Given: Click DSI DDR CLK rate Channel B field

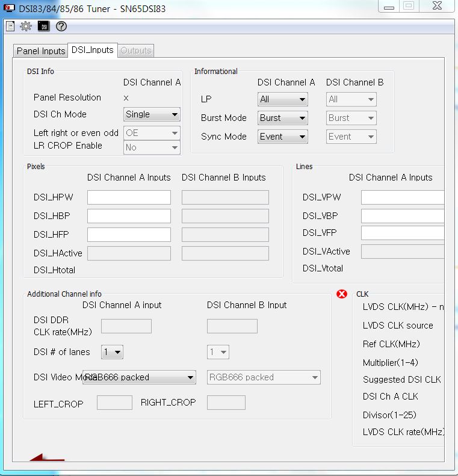Looking at the screenshot, I should tap(232, 326).
